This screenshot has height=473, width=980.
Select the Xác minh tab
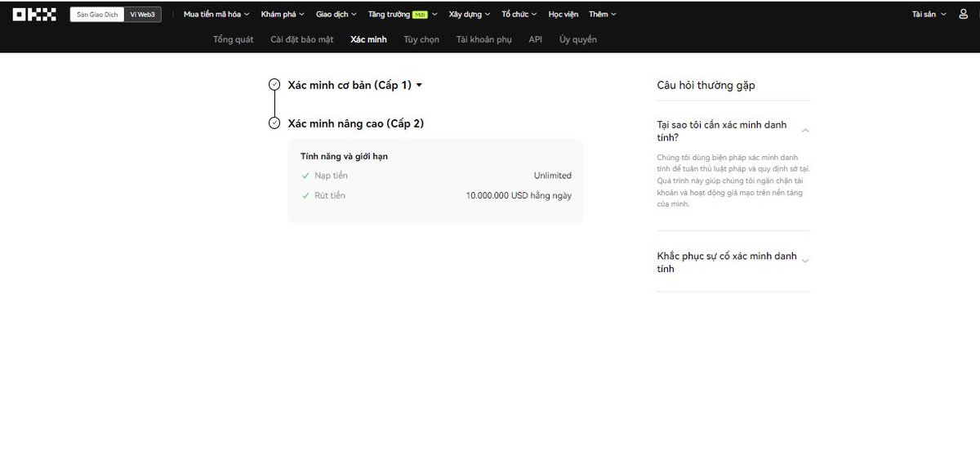(x=368, y=39)
